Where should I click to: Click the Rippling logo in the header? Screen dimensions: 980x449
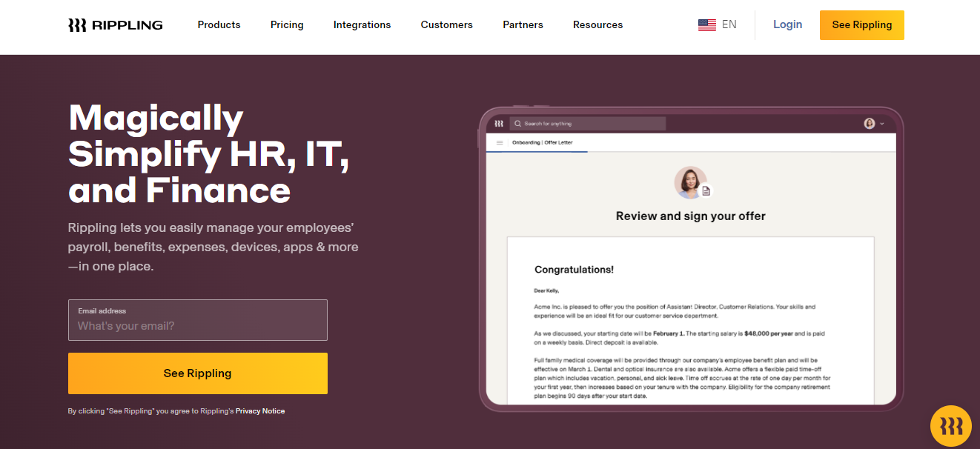tap(115, 25)
